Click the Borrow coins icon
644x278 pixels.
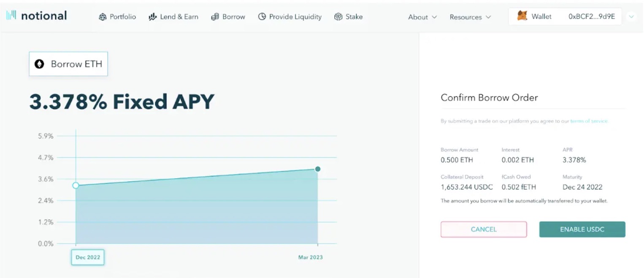pos(215,17)
